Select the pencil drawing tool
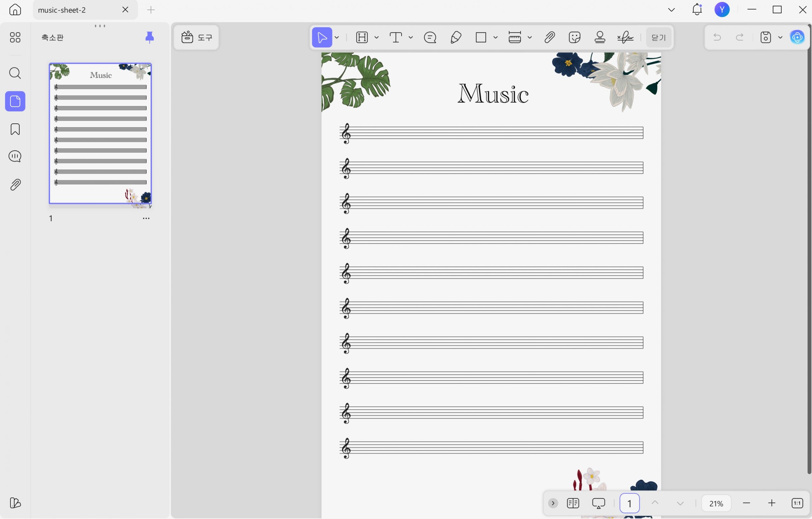 click(x=455, y=37)
